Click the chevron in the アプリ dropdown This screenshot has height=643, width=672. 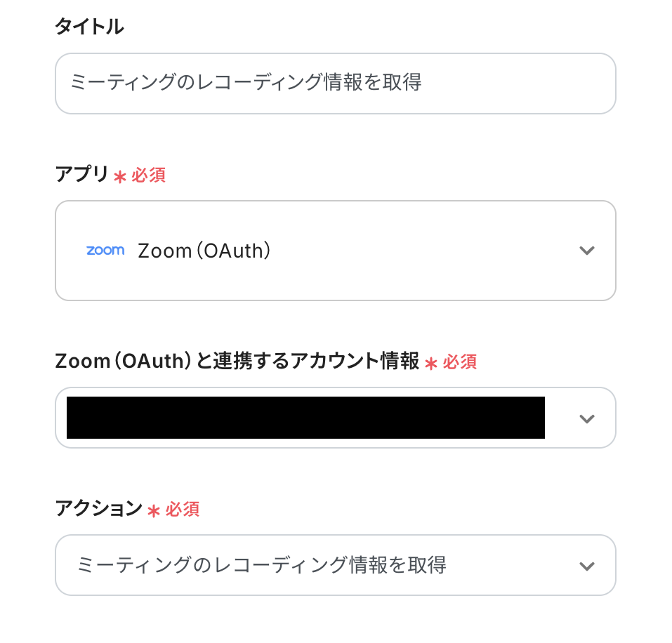(x=586, y=251)
